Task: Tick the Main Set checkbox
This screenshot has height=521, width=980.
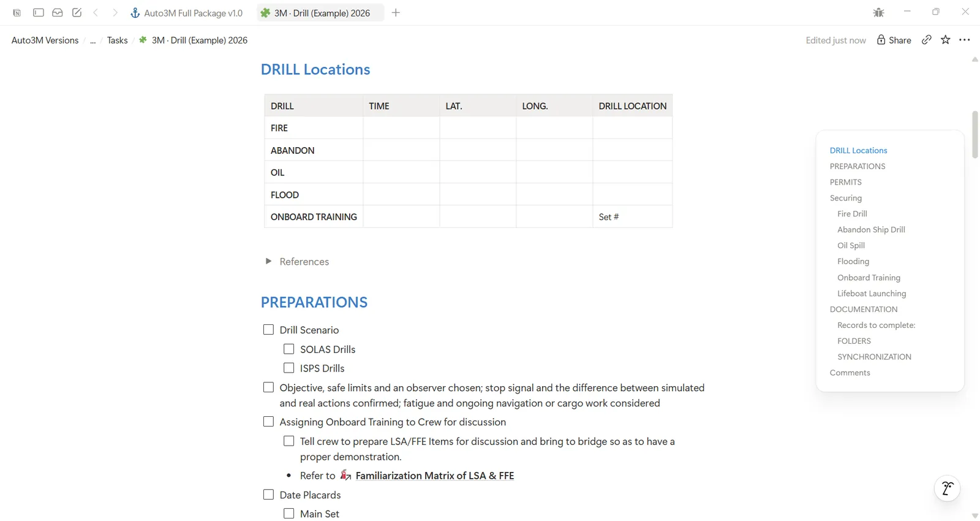Action: point(289,514)
